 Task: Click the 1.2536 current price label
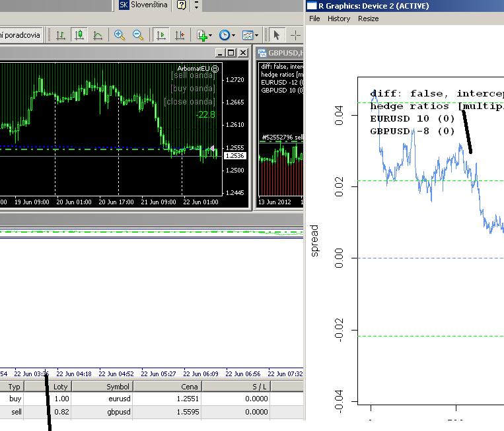[x=235, y=155]
